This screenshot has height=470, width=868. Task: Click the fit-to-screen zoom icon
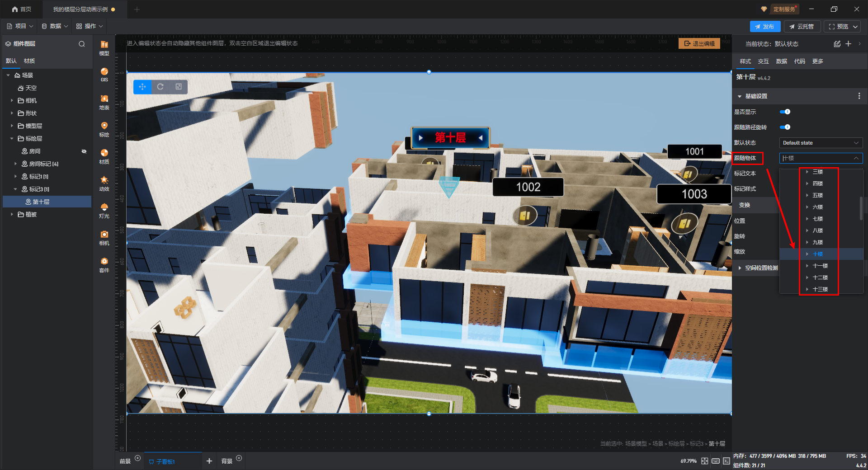(x=705, y=461)
